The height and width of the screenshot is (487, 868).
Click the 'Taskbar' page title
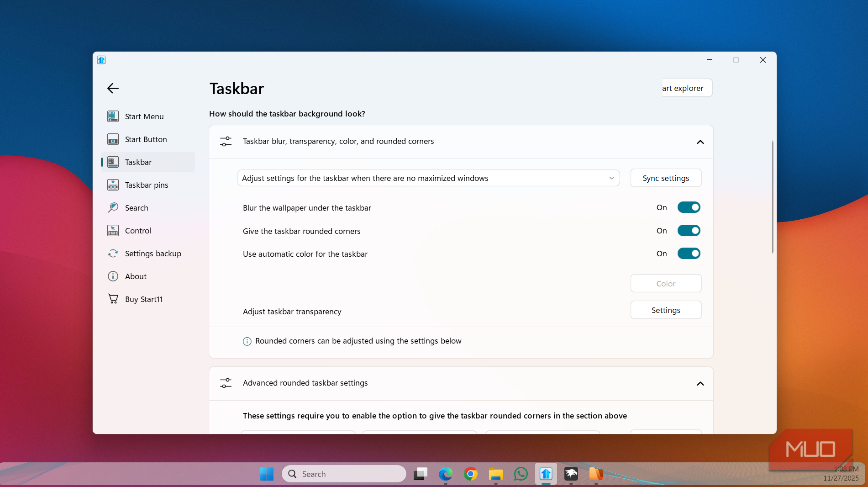click(237, 89)
